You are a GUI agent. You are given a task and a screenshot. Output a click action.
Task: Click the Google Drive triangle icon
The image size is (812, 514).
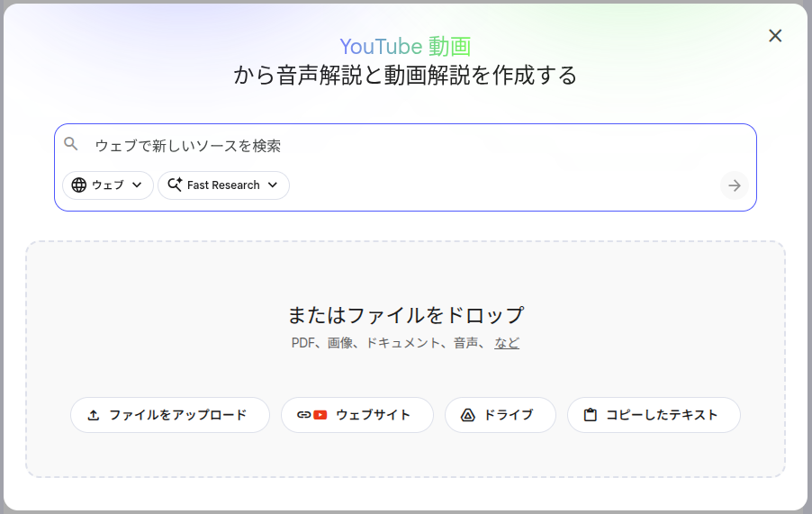coord(467,415)
